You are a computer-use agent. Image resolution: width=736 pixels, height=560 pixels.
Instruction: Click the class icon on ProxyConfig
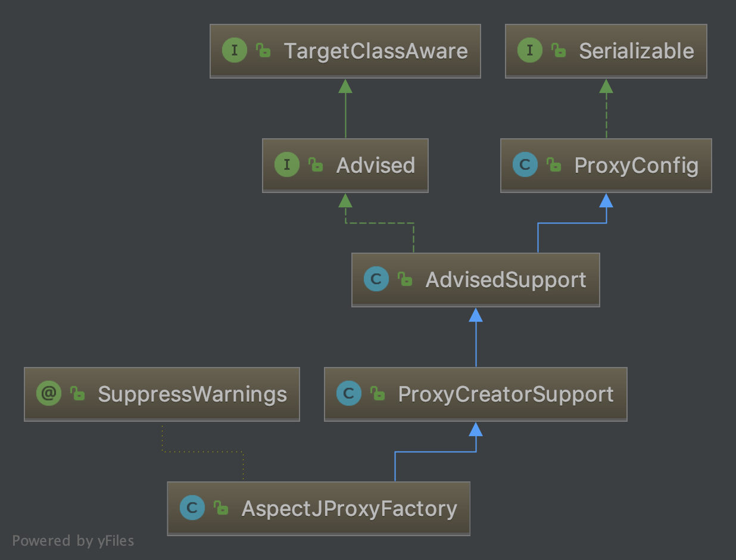pos(525,165)
